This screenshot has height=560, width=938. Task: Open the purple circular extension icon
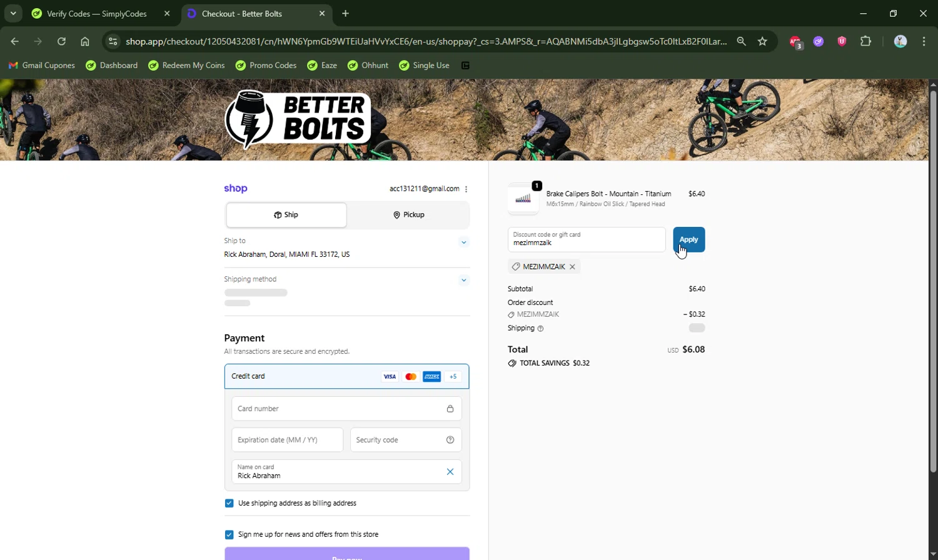pos(819,41)
